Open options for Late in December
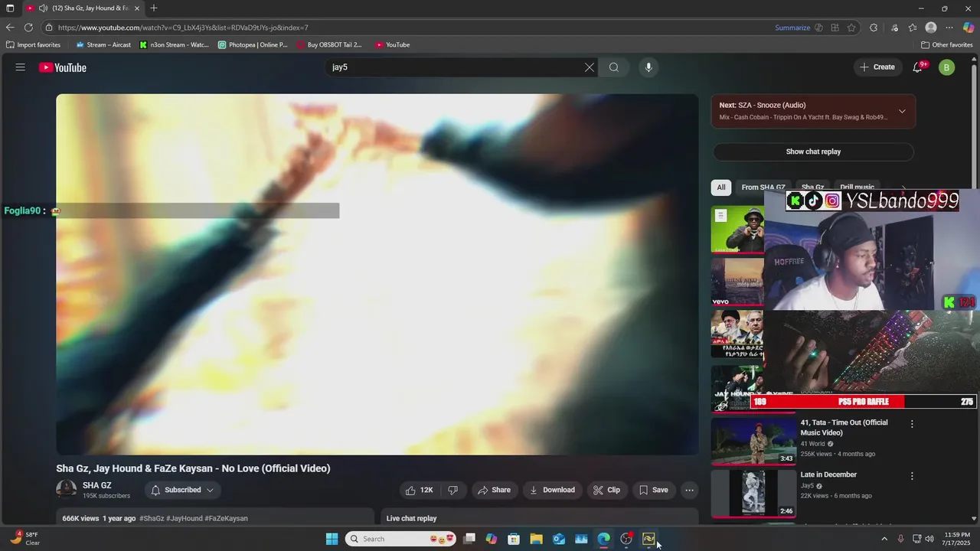The width and height of the screenshot is (980, 551). [912, 476]
